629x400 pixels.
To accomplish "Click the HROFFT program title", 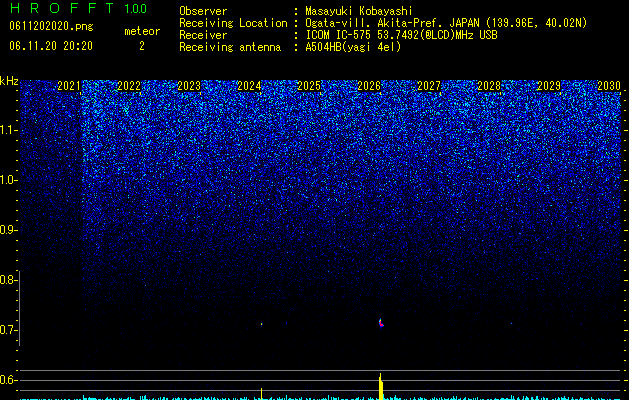I will [x=62, y=8].
